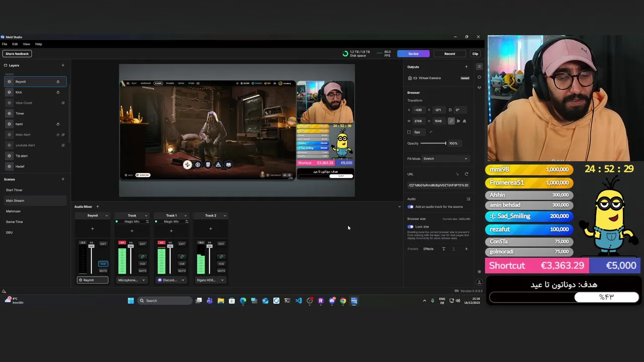
Task: Expand the Reymit track header dropdown
Action: coord(106,216)
